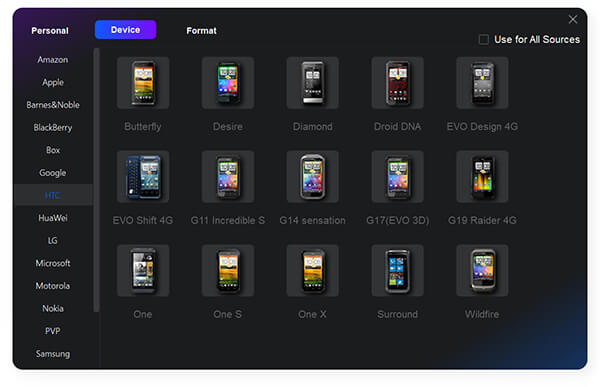Close the device selection dialog
This screenshot has height=387, width=600.
click(x=572, y=19)
